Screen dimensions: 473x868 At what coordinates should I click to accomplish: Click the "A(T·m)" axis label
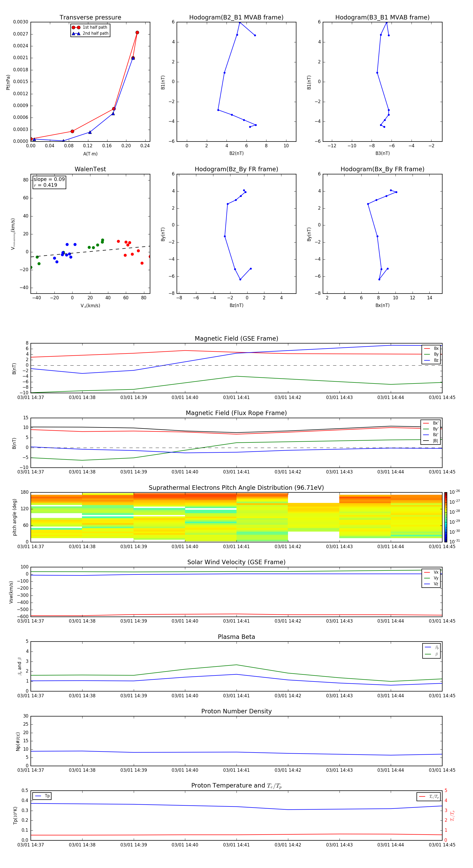90,154
